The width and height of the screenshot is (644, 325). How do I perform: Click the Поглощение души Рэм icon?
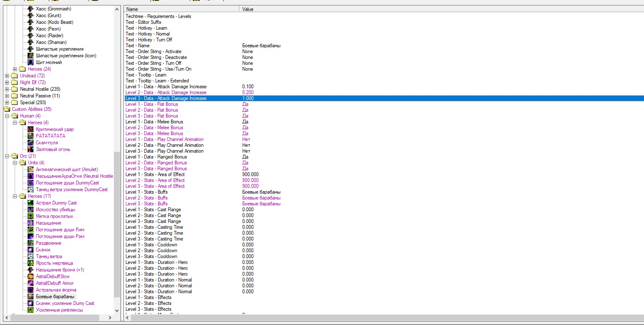pyautogui.click(x=31, y=236)
